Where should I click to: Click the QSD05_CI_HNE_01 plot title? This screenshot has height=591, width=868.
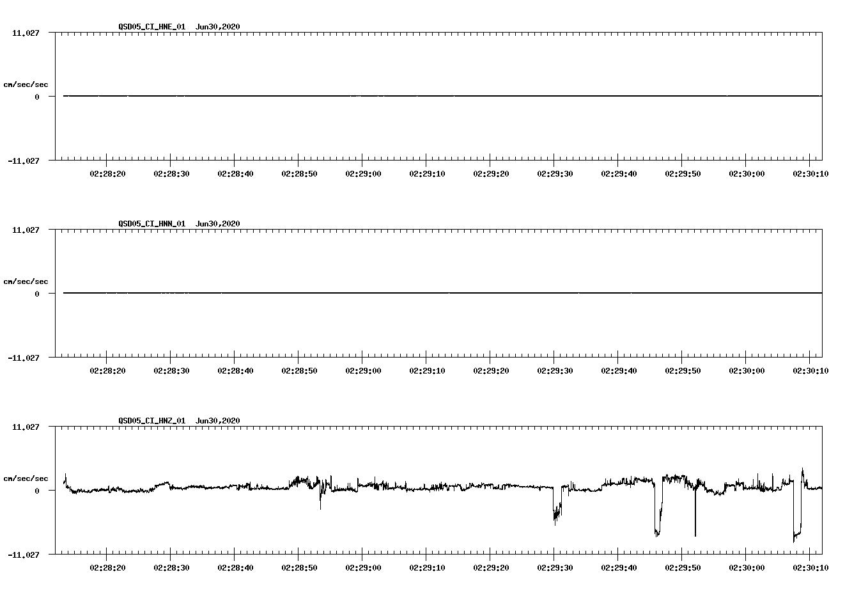click(x=151, y=27)
